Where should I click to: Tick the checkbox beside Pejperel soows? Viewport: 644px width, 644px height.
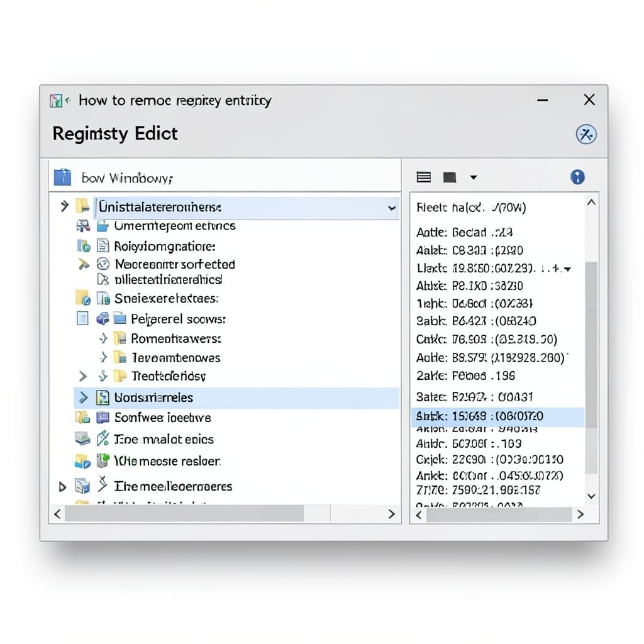pyautogui.click(x=82, y=318)
